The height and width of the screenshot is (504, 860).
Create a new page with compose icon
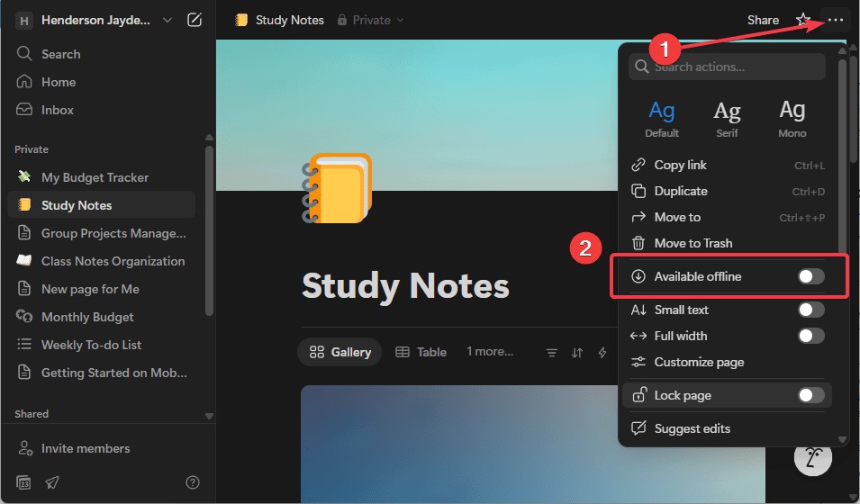point(195,20)
